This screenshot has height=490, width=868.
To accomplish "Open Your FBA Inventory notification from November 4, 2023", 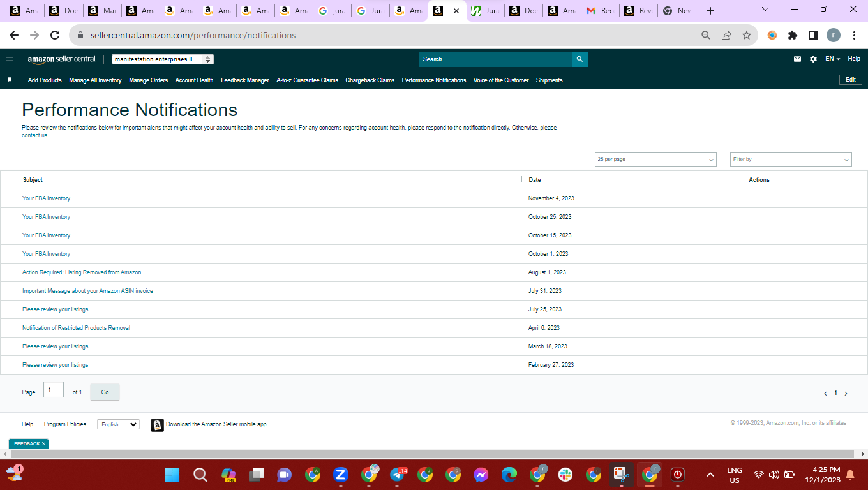I will pyautogui.click(x=46, y=198).
